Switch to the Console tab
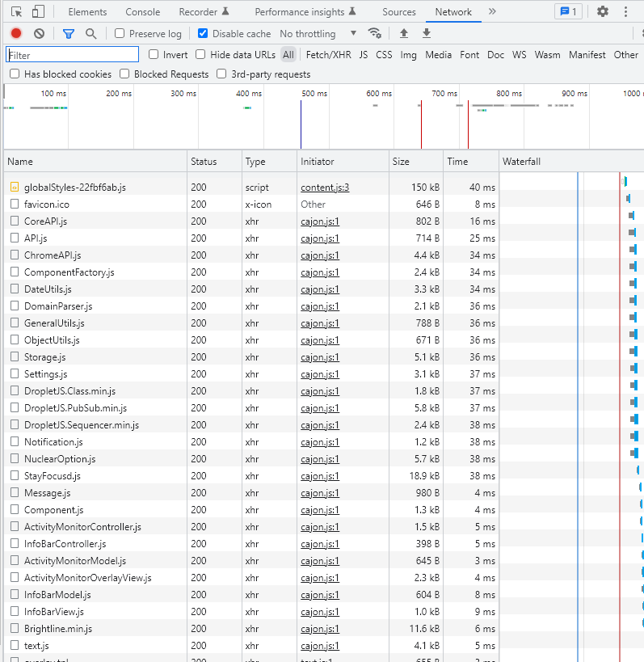The width and height of the screenshot is (644, 662). pyautogui.click(x=143, y=12)
